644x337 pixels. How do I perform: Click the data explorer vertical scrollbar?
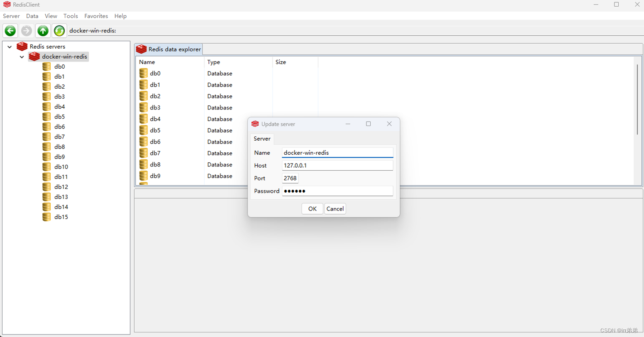pos(637,100)
